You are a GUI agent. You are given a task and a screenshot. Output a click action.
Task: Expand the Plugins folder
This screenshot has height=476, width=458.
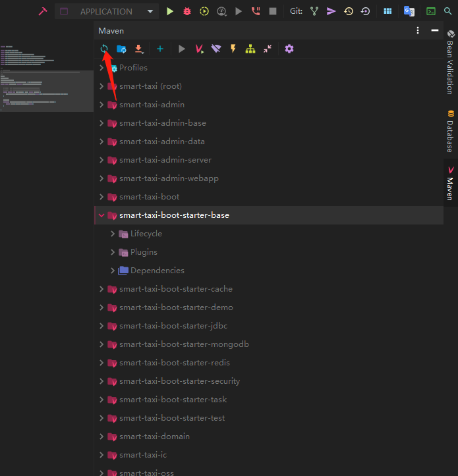tap(113, 252)
